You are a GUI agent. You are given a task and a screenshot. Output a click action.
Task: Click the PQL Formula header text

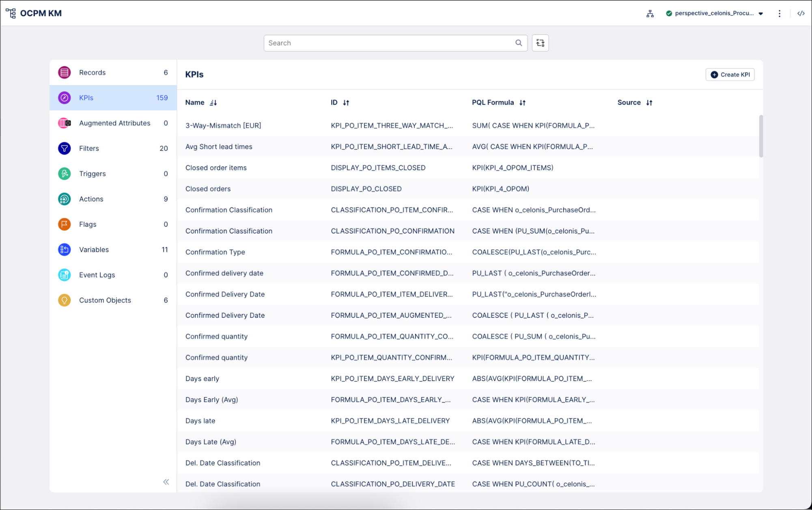pos(493,103)
